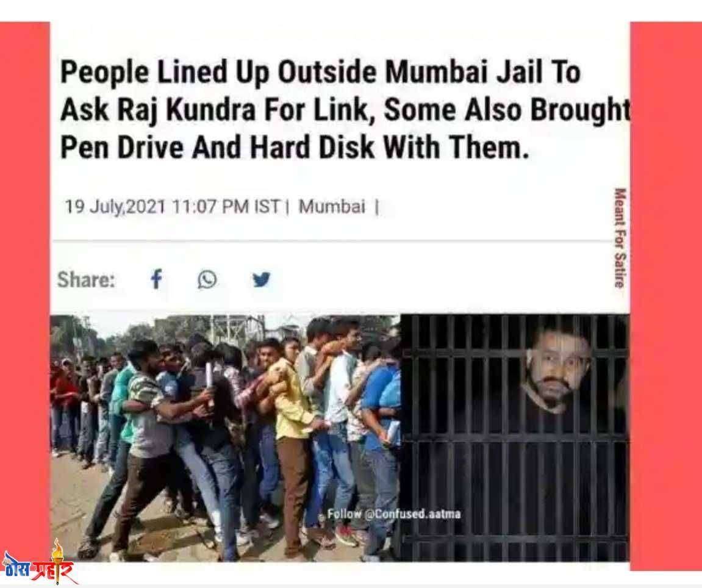Image resolution: width=702 pixels, height=588 pixels.
Task: Click the Mumbai location tag
Action: click(x=332, y=207)
